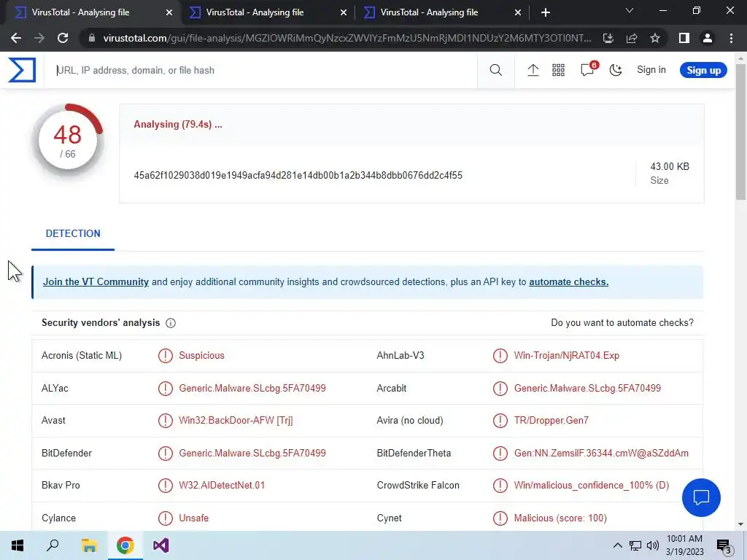The width and height of the screenshot is (747, 560).
Task: Focus the URL, IP address search field
Action: pyautogui.click(x=260, y=70)
